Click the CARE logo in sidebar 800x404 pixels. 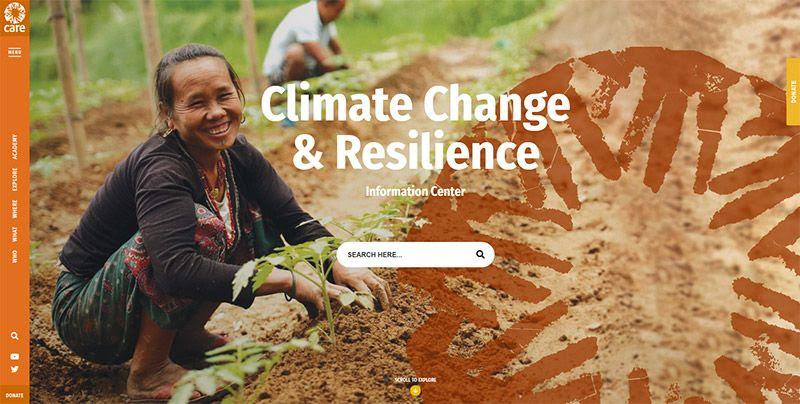[x=14, y=17]
